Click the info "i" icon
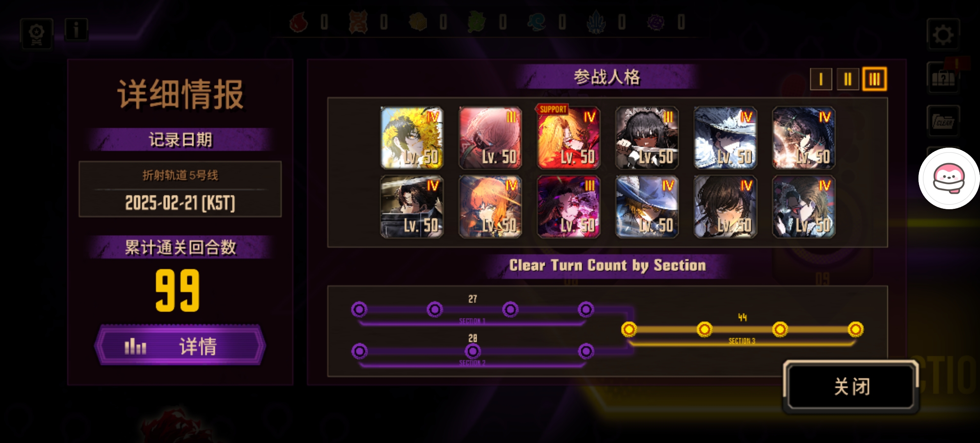The height and width of the screenshot is (443, 980). click(76, 30)
